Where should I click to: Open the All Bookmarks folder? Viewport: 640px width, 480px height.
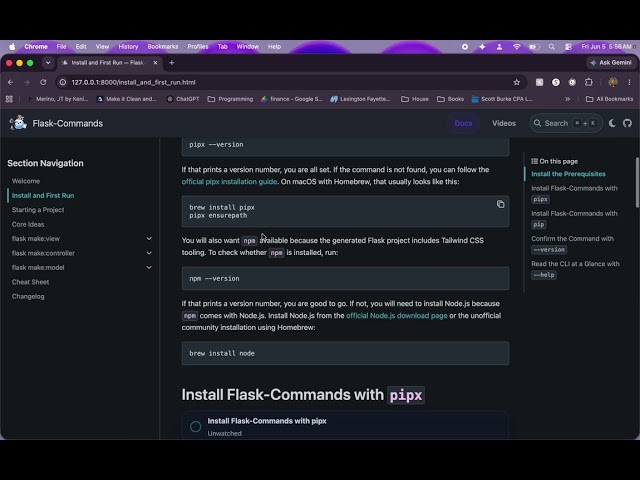(609, 99)
